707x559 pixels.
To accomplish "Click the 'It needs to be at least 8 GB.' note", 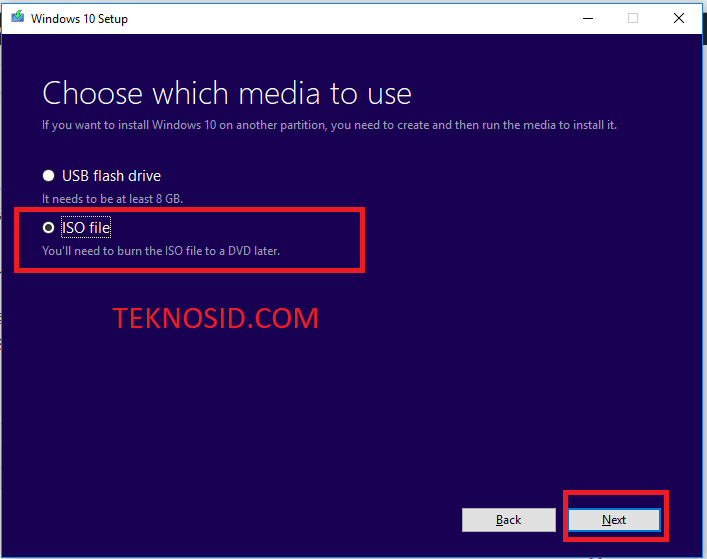I will [112, 199].
